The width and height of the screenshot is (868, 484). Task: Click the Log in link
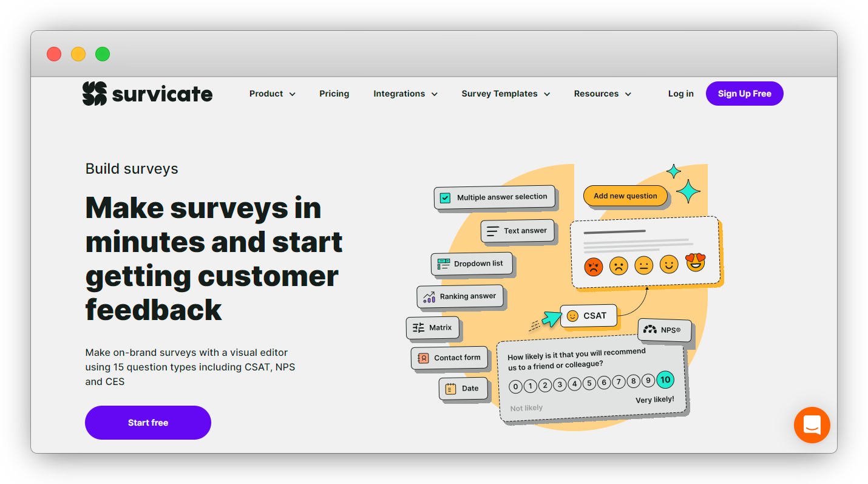click(680, 94)
